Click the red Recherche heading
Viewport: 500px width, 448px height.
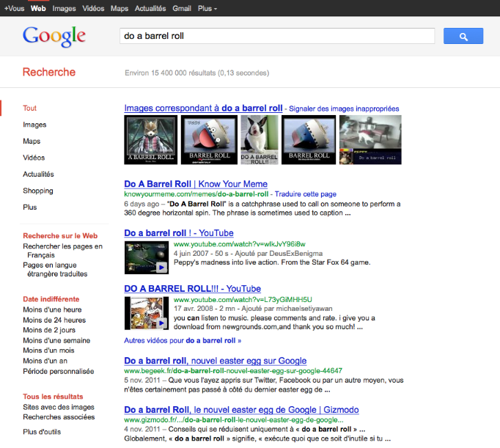coord(49,72)
